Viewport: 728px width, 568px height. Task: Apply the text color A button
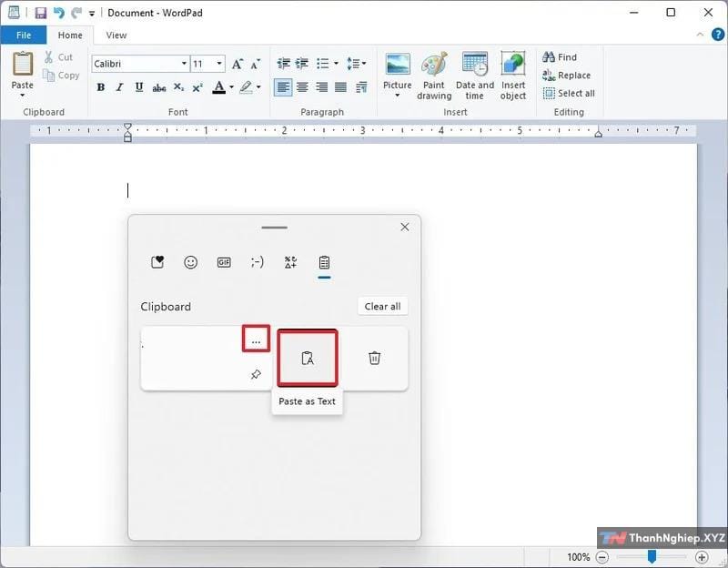coord(219,86)
